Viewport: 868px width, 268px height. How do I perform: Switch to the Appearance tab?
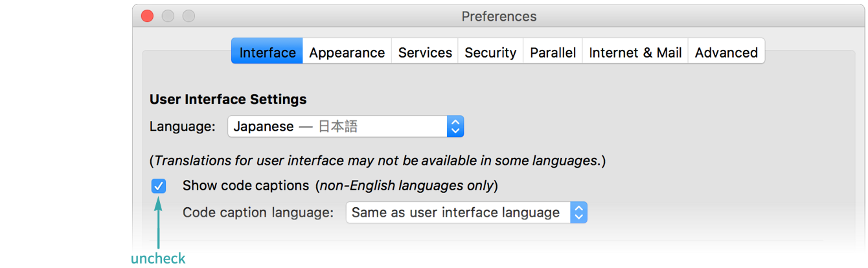[x=347, y=52]
